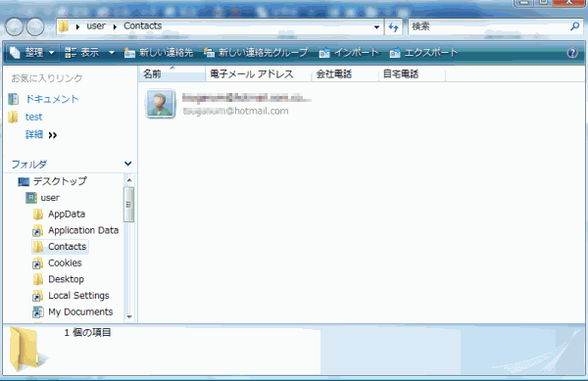This screenshot has height=381, width=588.
Task: Select the contact's avatar picture
Action: point(161,104)
